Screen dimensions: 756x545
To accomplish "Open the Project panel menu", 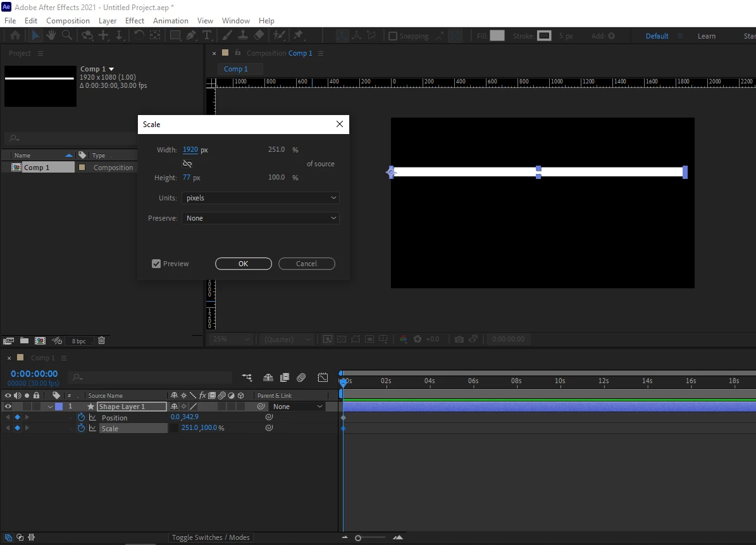I will (40, 53).
